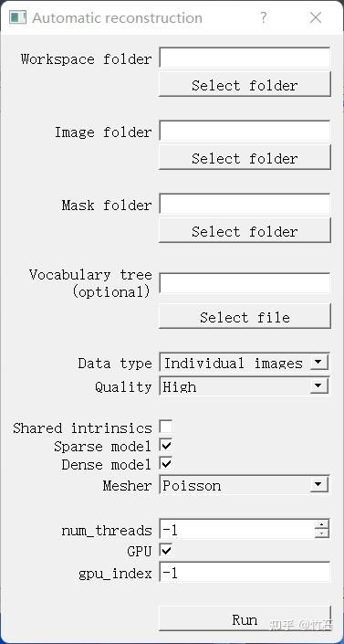
Task: Open the Data type dropdown
Action: tap(245, 363)
